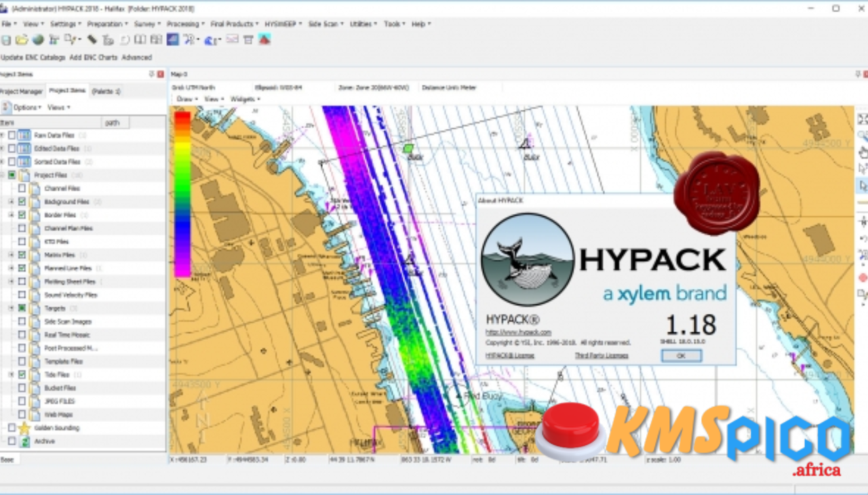
Task: Click the Raw Data Files table icon
Action: [24, 135]
